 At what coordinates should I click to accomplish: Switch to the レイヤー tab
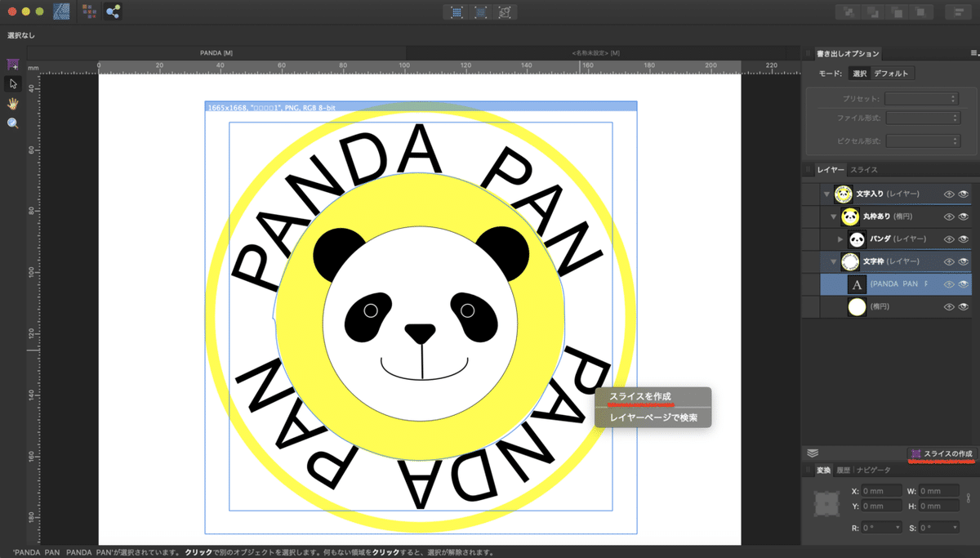point(831,169)
